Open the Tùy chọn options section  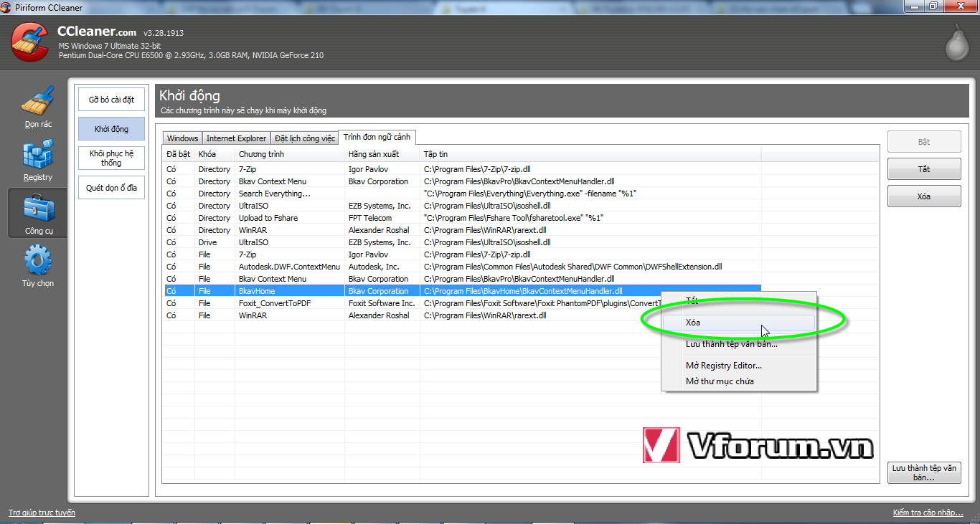point(37,267)
